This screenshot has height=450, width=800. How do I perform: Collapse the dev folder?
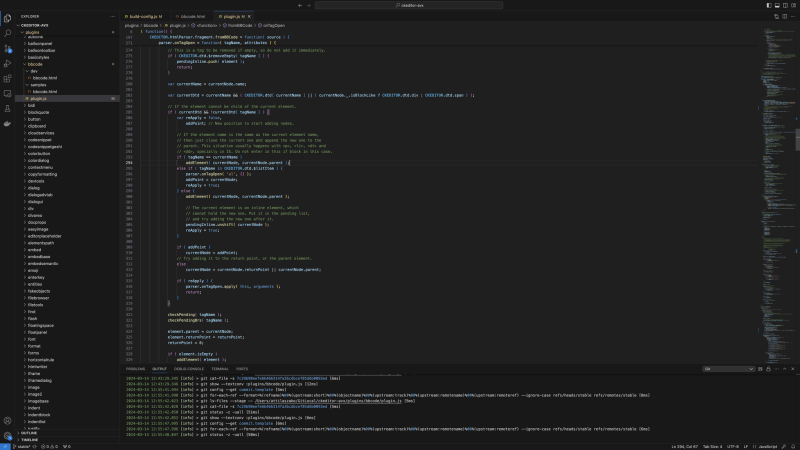tap(67, 71)
